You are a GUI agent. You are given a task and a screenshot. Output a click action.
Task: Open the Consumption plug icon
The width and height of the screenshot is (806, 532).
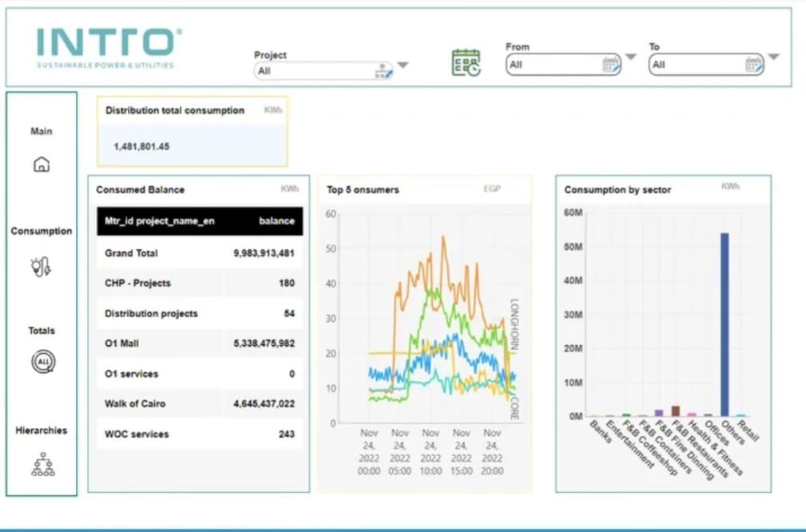42,266
